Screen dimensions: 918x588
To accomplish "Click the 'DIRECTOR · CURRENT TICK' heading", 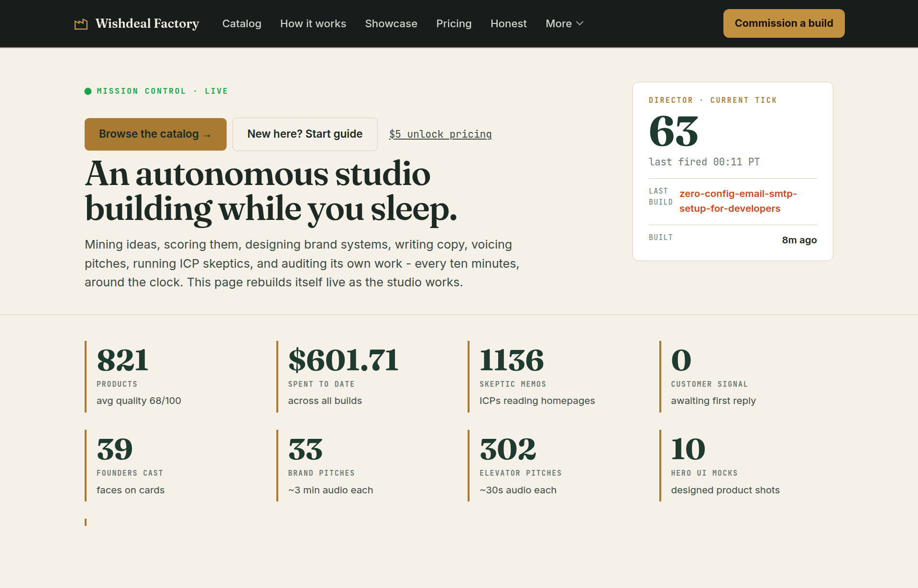I will point(712,100).
